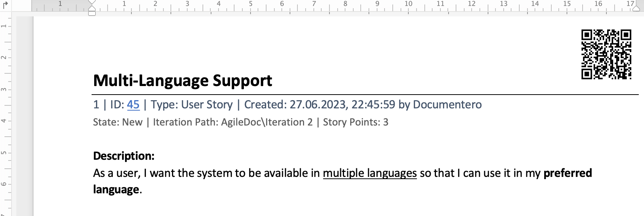The image size is (644, 216).
Task: Click the hanging indent triangle marker
Action: coord(92,8)
